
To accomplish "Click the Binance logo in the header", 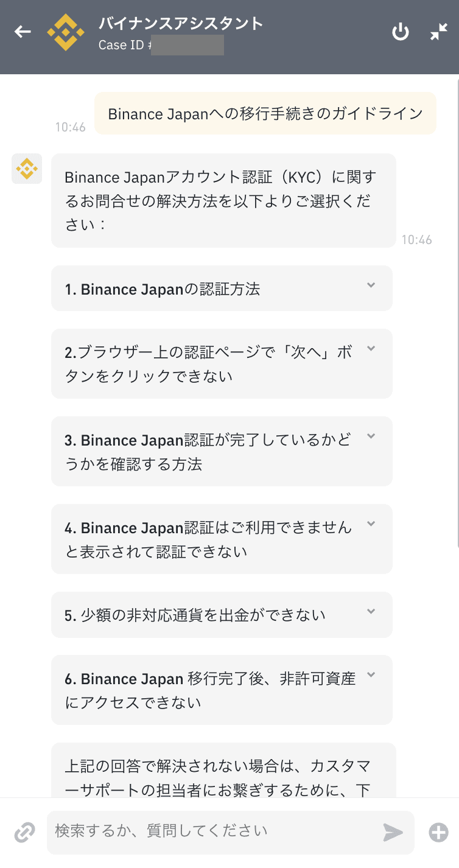I will 66,32.
